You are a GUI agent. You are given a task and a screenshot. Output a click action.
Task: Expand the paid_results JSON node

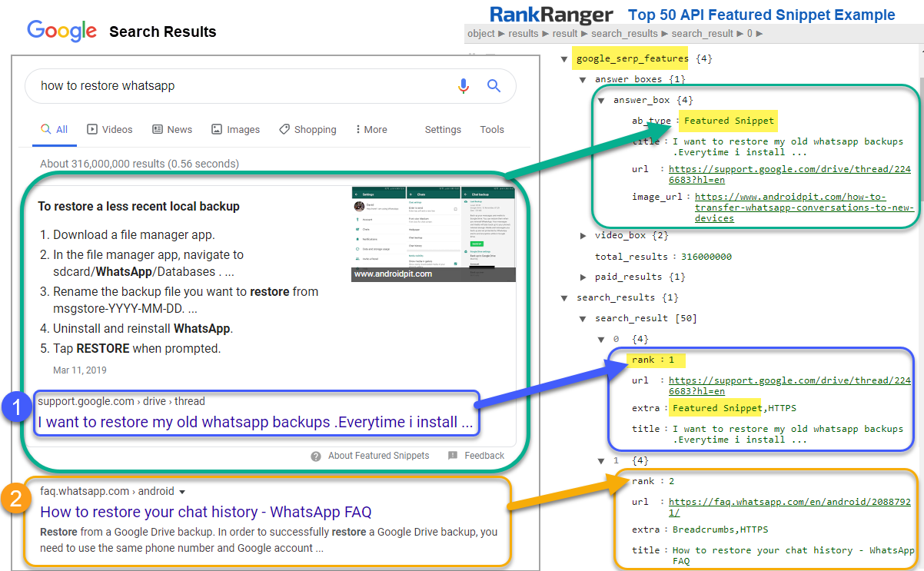(583, 277)
